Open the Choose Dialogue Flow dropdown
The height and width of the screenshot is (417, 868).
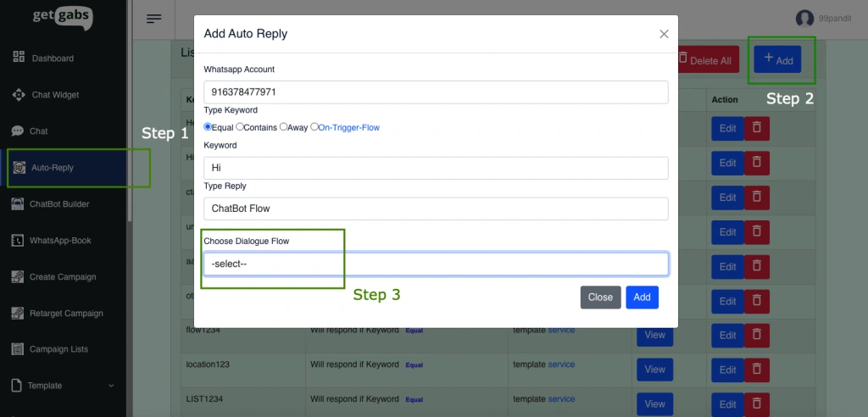click(436, 264)
